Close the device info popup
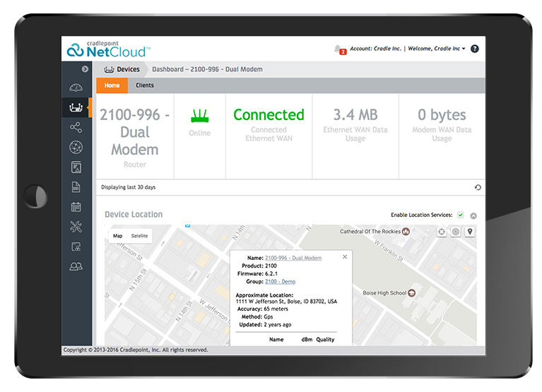This screenshot has height=392, width=542. click(345, 256)
